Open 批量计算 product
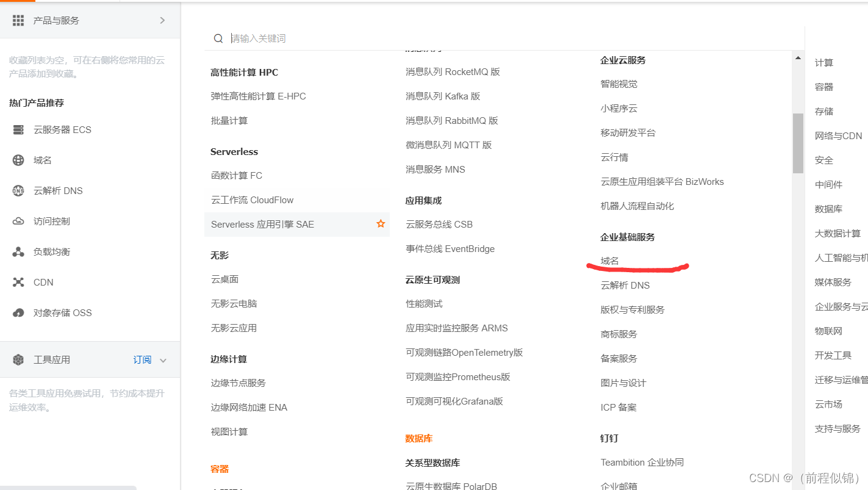Screen dimensions: 868x490 [229, 120]
